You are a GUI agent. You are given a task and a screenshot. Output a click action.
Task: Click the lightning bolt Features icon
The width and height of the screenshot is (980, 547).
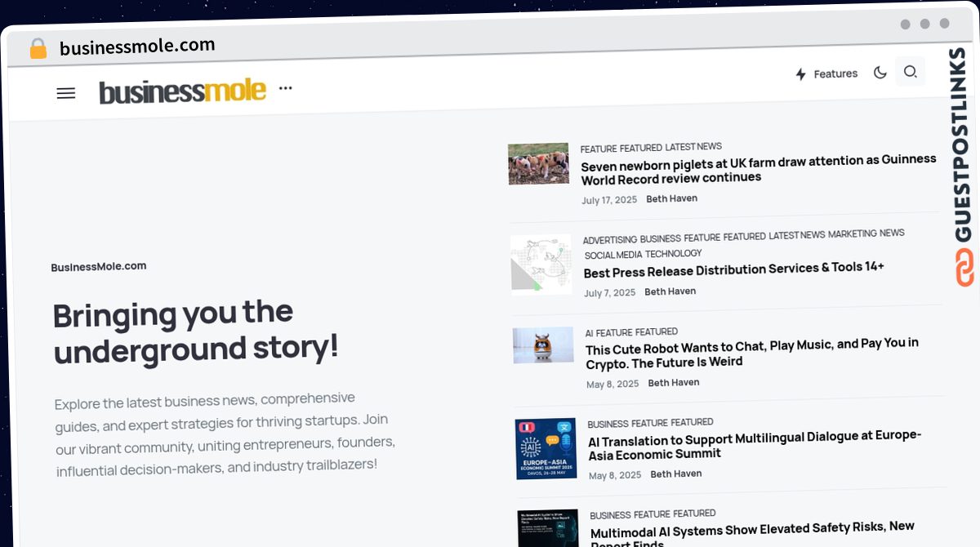click(801, 74)
